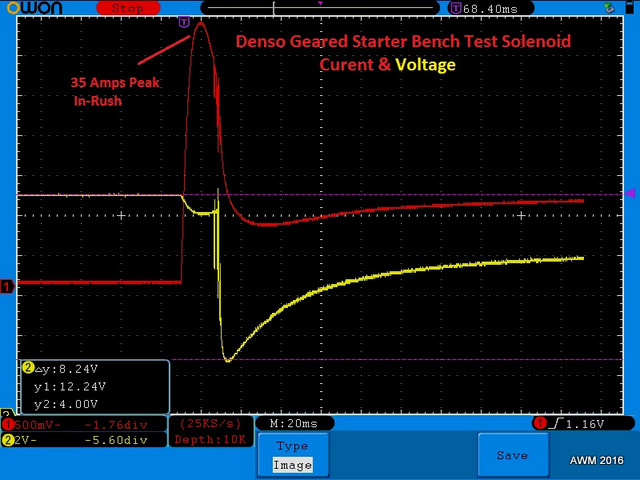Select the Image type option
The height and width of the screenshot is (480, 640).
pos(293,465)
